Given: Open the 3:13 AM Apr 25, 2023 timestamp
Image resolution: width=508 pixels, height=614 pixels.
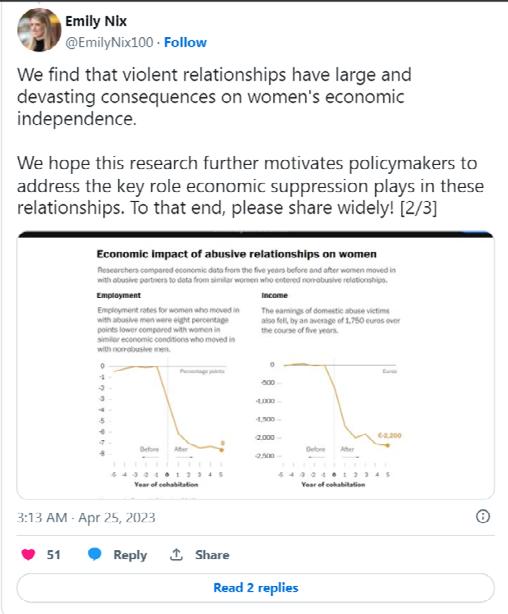Looking at the screenshot, I should [86, 518].
